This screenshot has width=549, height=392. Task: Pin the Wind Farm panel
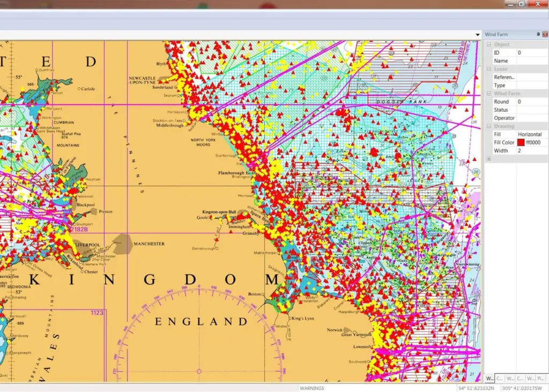click(x=538, y=34)
